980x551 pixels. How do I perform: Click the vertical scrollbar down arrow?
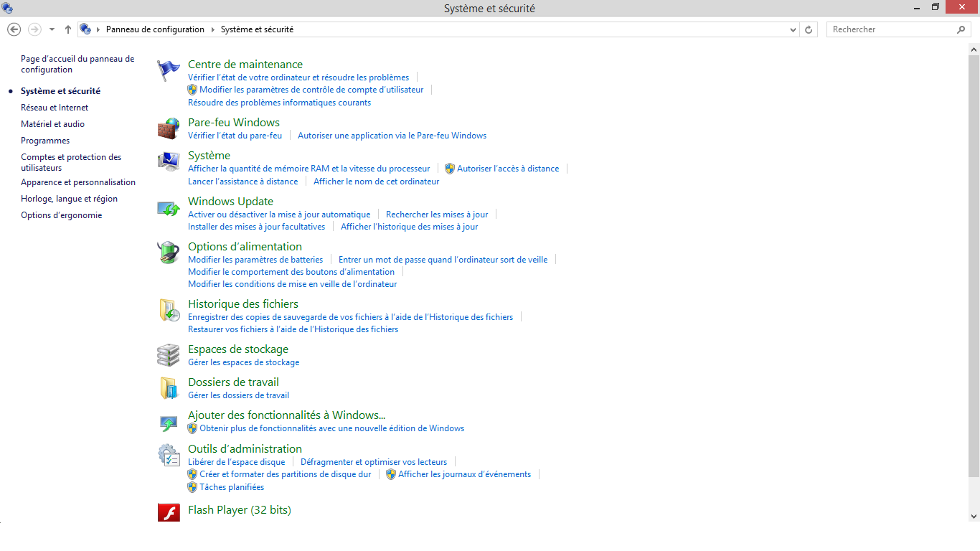click(974, 516)
